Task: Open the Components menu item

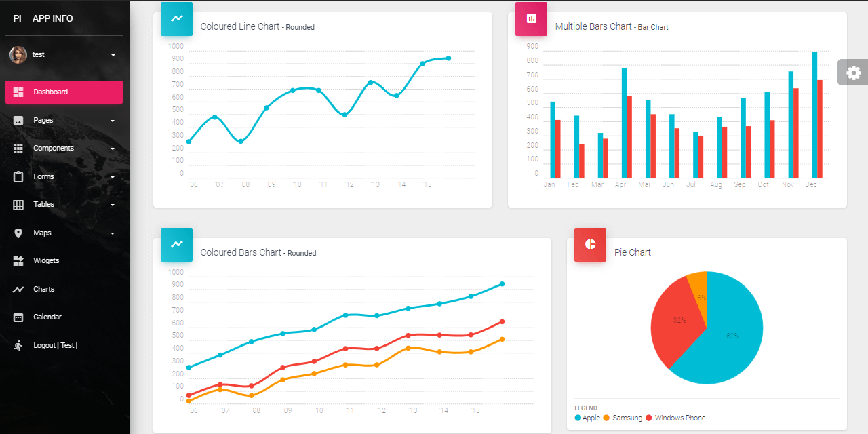Action: pos(64,148)
